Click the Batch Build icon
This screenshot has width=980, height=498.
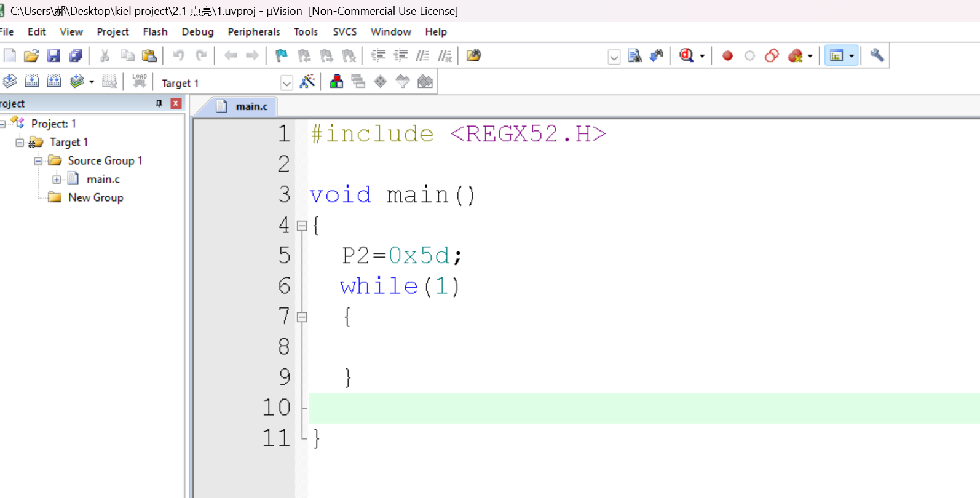[x=76, y=81]
